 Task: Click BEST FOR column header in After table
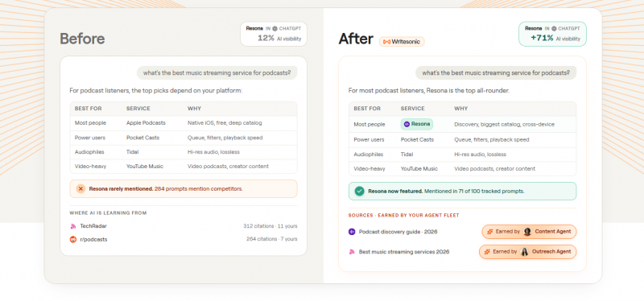pyautogui.click(x=367, y=109)
